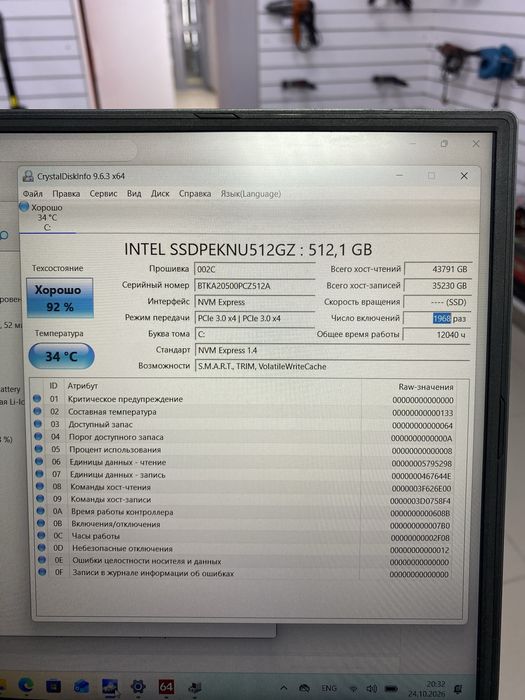525x700 pixels.
Task: Click status dot for Порог доступного запаса row
Action: (x=38, y=436)
